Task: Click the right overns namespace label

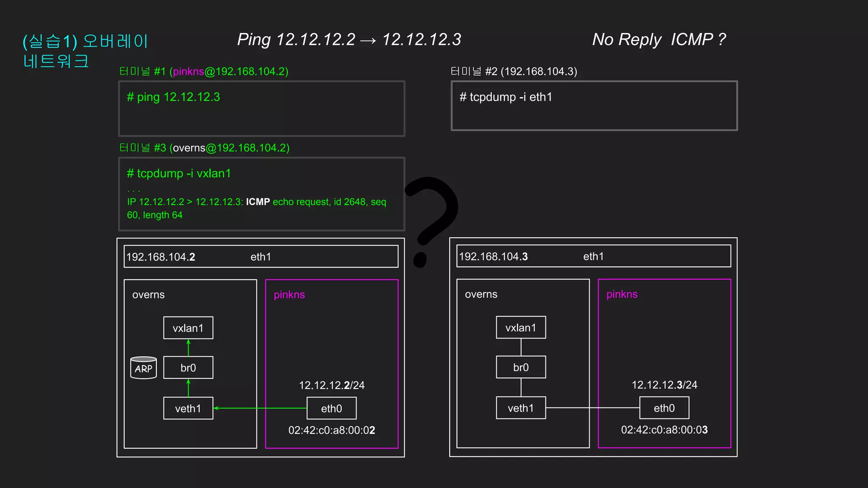Action: coord(481,294)
